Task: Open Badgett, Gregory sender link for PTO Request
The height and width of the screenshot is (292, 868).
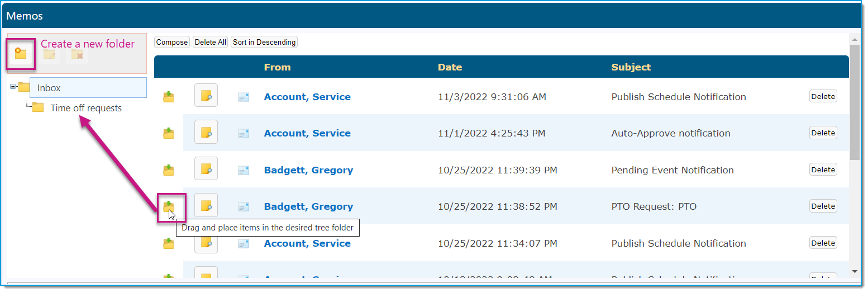Action: (x=308, y=206)
